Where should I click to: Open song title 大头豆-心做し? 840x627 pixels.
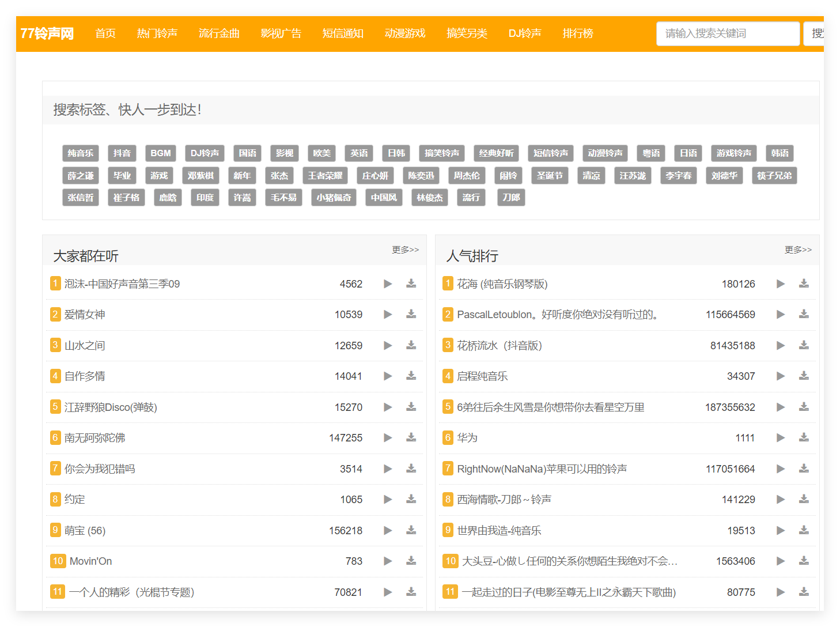tap(570, 561)
